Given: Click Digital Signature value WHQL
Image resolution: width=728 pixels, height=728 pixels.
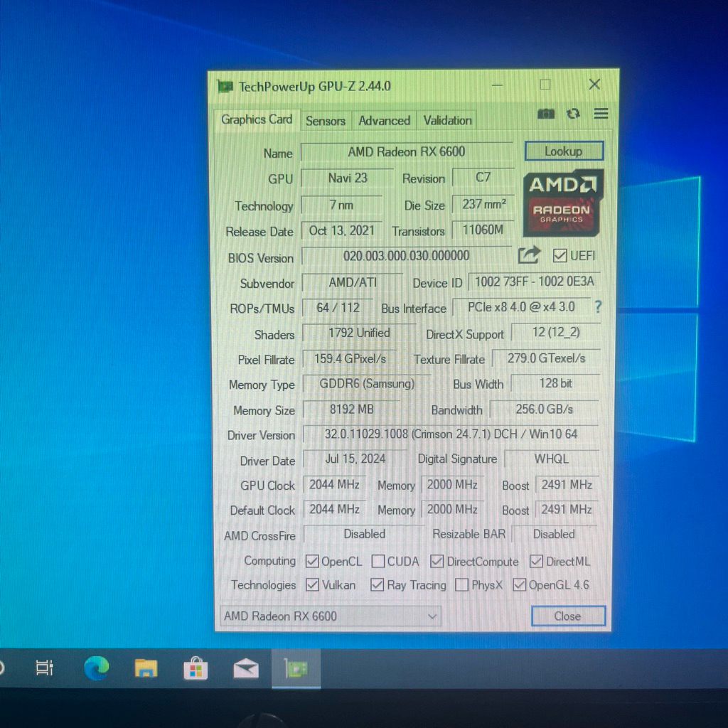Looking at the screenshot, I should (x=551, y=459).
